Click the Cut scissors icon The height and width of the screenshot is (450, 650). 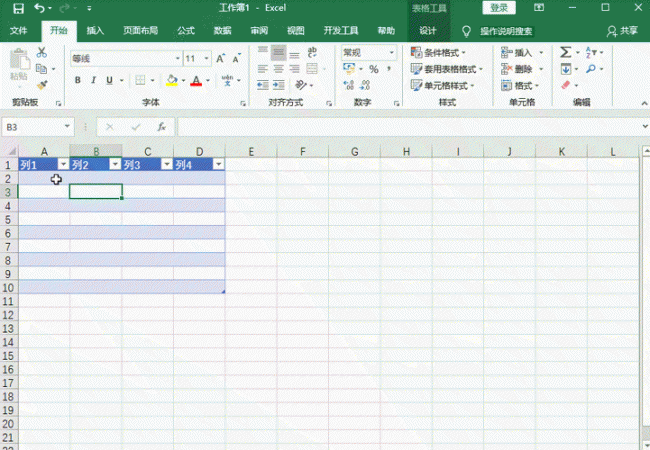pyautogui.click(x=41, y=52)
